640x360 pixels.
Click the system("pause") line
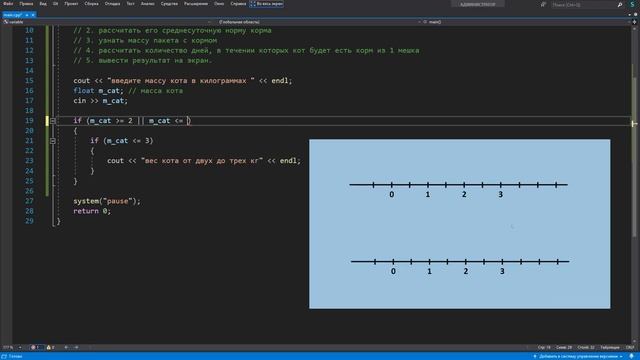click(x=107, y=201)
